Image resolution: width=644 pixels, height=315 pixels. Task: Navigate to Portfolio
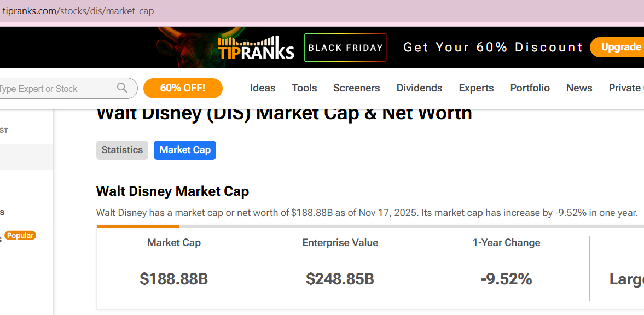point(530,88)
